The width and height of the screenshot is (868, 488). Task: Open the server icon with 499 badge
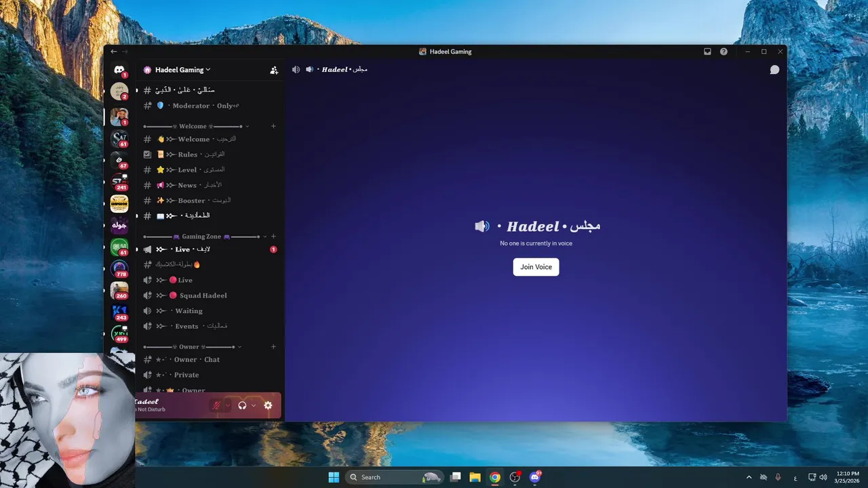(119, 333)
